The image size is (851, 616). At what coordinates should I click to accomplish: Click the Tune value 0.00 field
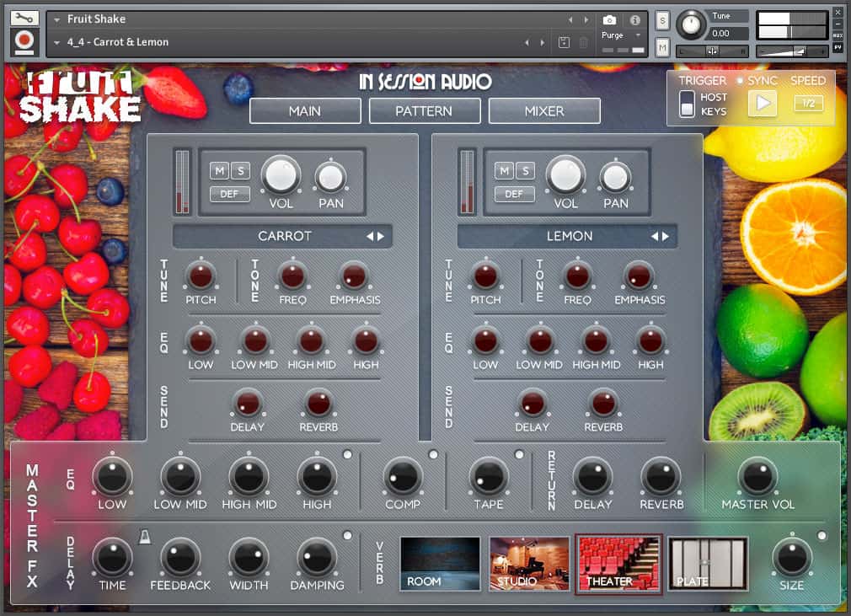click(728, 34)
